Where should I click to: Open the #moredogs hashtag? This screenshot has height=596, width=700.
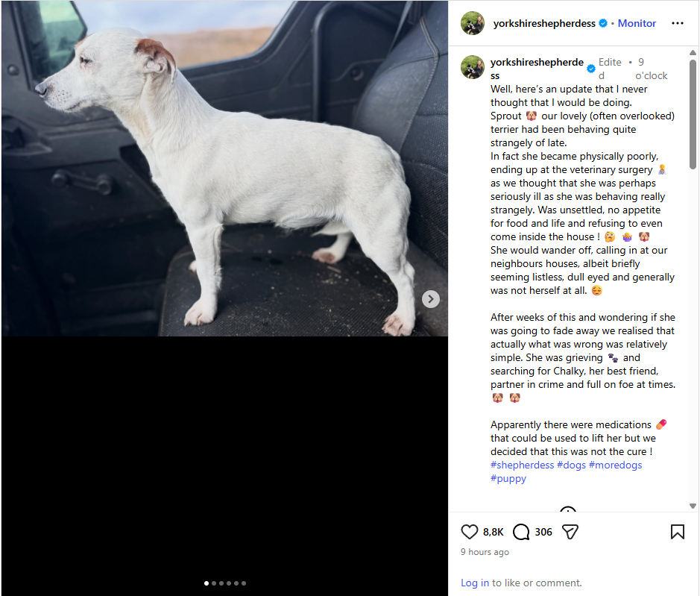(615, 465)
